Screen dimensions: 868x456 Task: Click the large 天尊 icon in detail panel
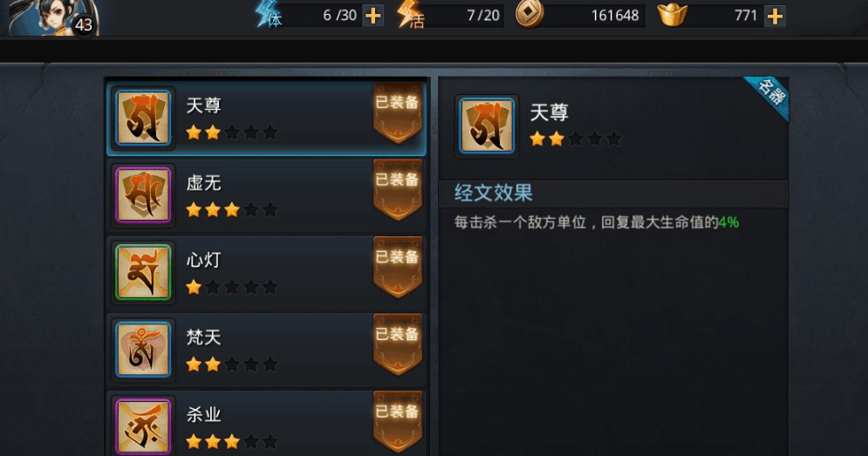(x=487, y=126)
